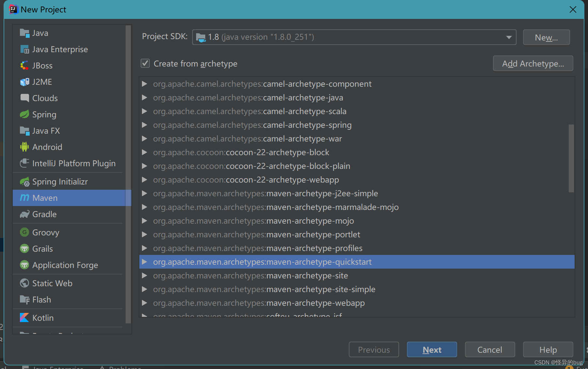Screen dimensions: 588x369
Task: Click the Cancel button
Action: (x=490, y=349)
